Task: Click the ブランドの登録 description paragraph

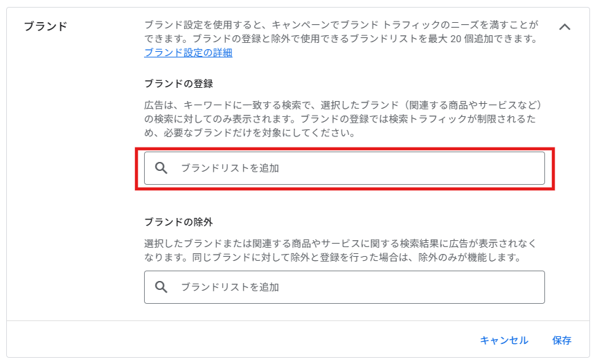Action: coord(344,119)
